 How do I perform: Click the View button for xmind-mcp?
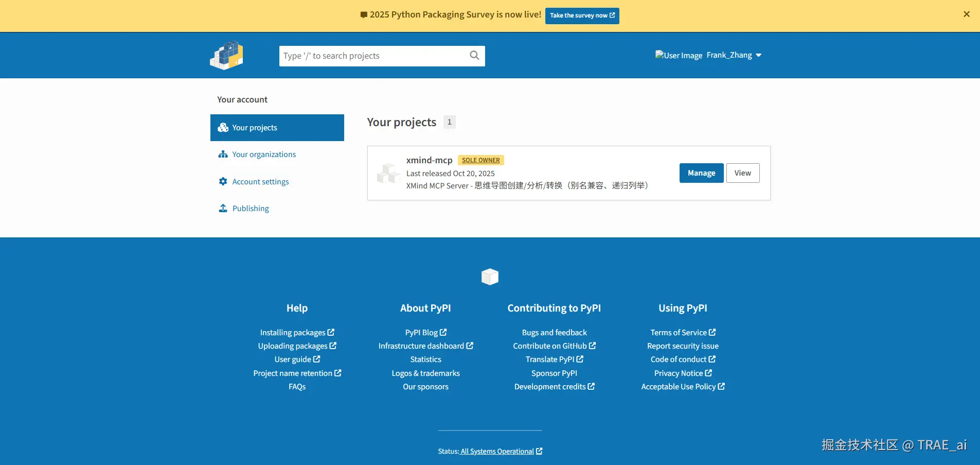click(x=742, y=173)
